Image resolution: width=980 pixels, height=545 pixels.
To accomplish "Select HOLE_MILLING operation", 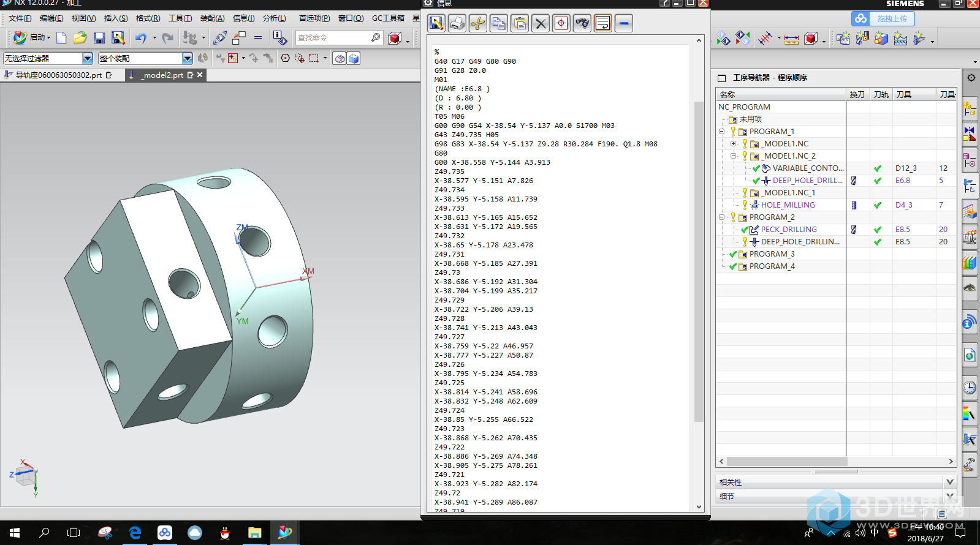I will coord(788,205).
